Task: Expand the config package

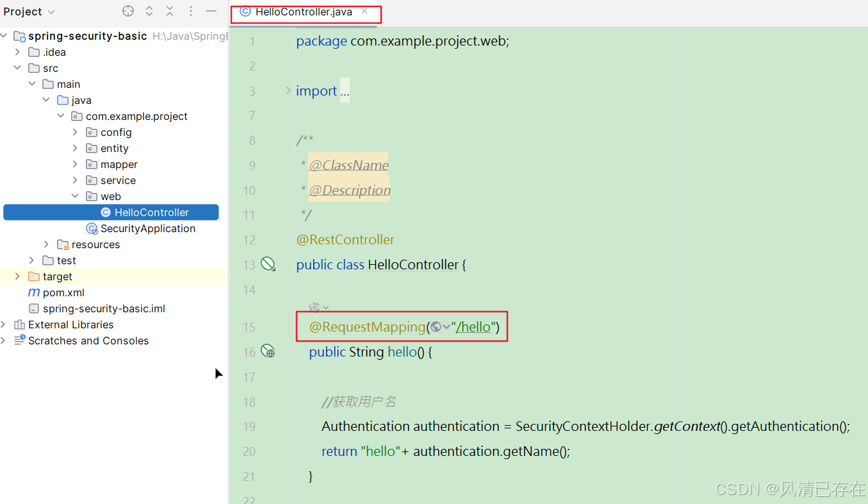Action: point(75,132)
